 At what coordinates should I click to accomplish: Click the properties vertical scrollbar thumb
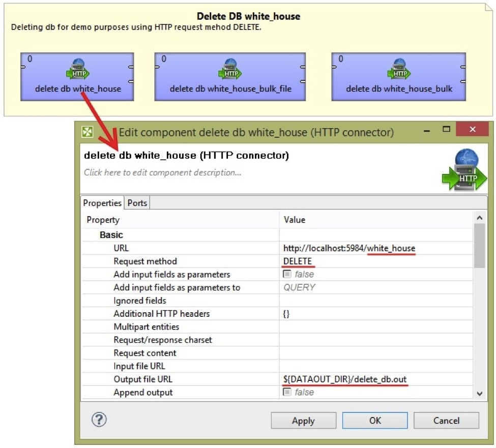(x=479, y=247)
